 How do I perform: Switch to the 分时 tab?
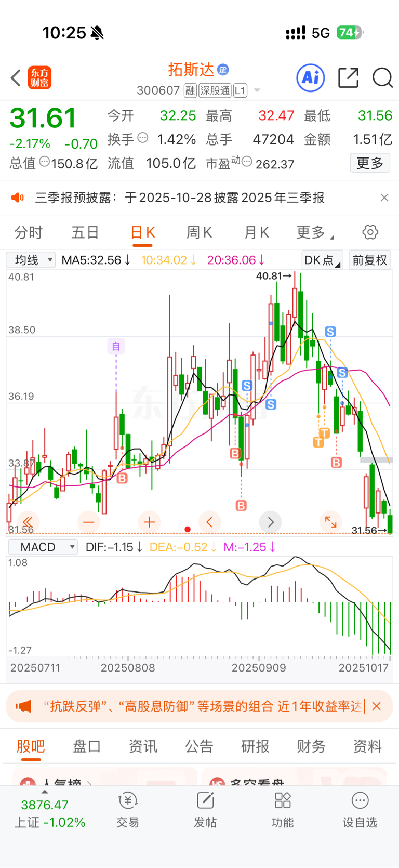tap(29, 232)
